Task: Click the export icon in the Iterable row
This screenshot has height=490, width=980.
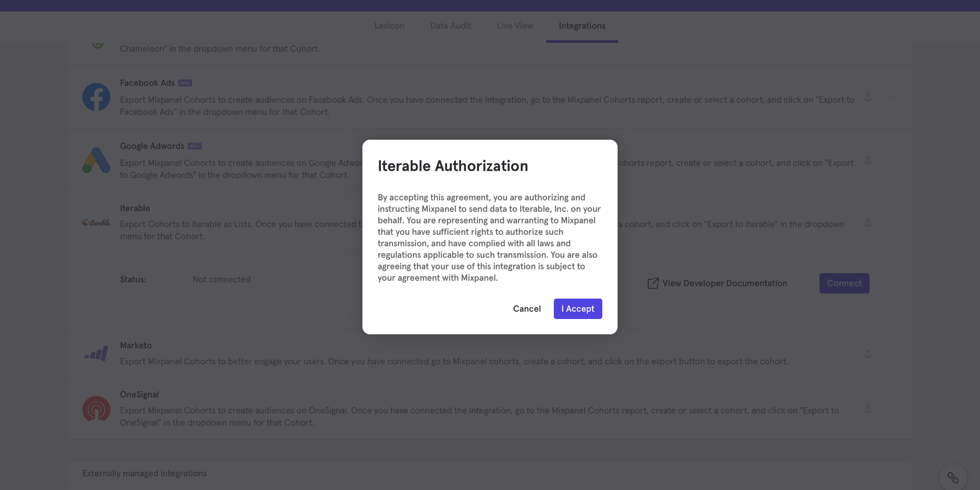Action: click(868, 223)
